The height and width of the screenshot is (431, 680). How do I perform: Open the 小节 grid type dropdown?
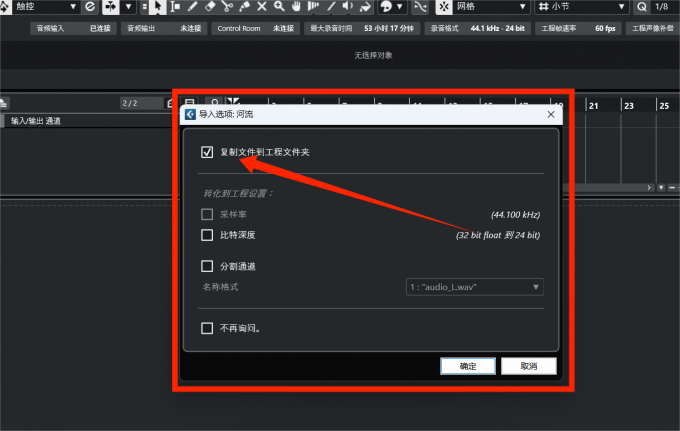[x=582, y=7]
